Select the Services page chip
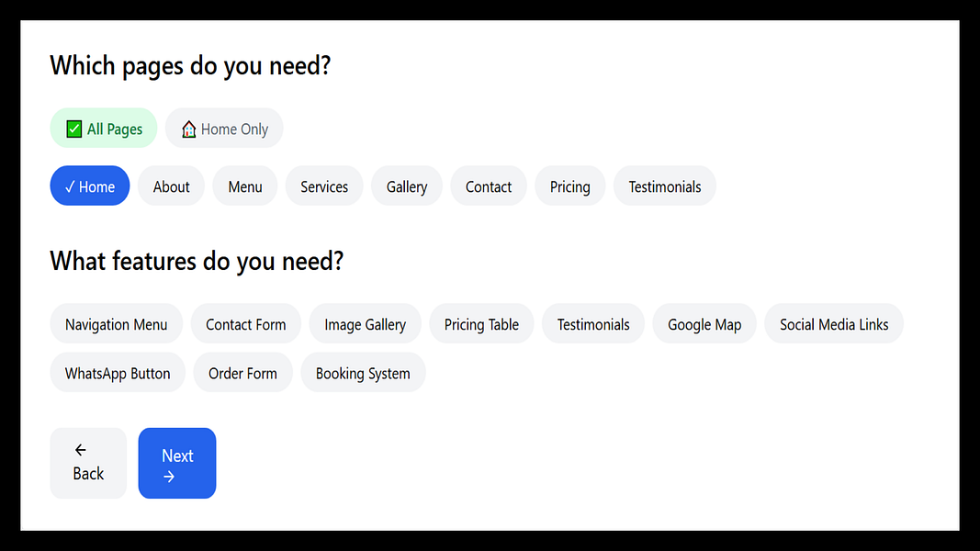 324,186
